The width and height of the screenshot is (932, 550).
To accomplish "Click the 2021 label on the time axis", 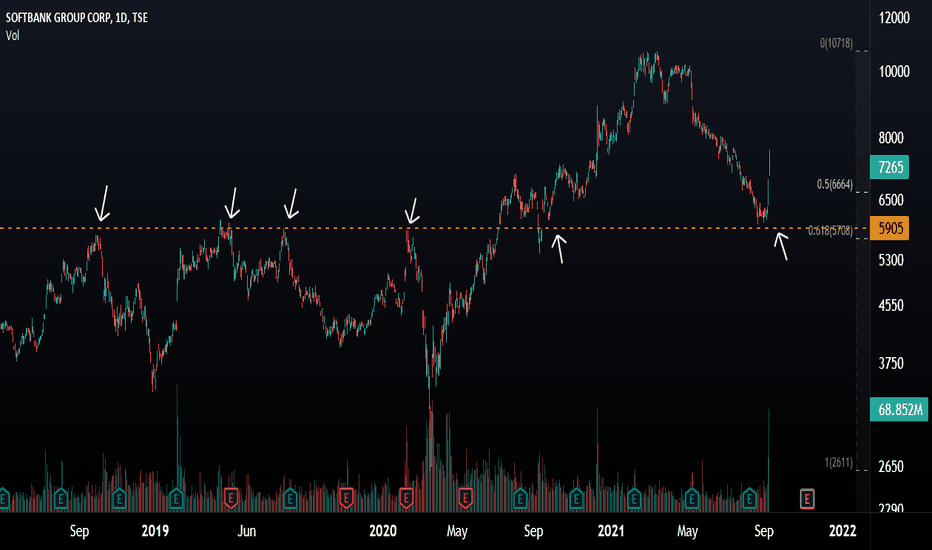I will [611, 530].
